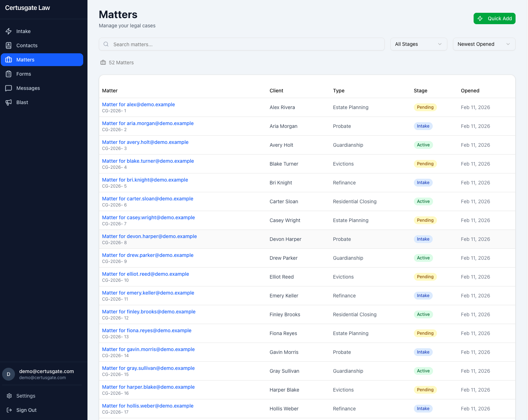The image size is (528, 420).
Task: Open Settings via the gear icon
Action: [9, 396]
